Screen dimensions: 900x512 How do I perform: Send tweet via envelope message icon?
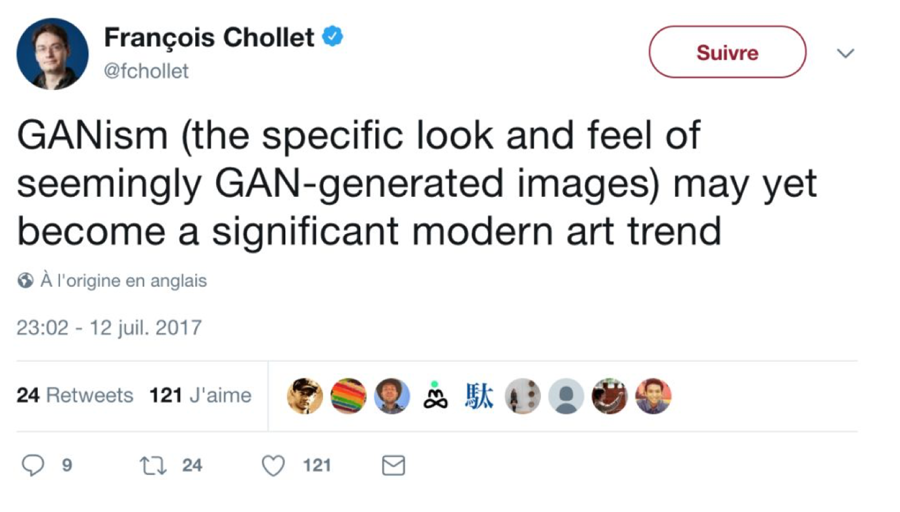point(394,465)
